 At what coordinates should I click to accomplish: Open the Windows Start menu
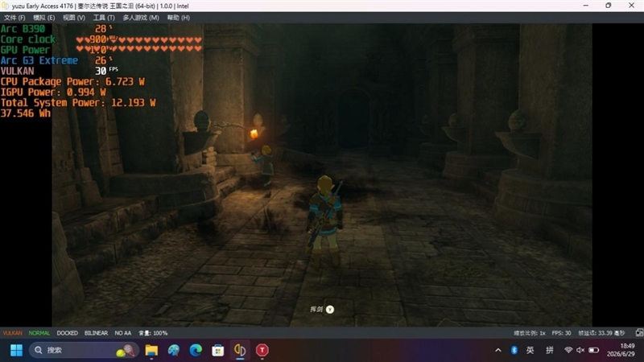(x=16, y=350)
